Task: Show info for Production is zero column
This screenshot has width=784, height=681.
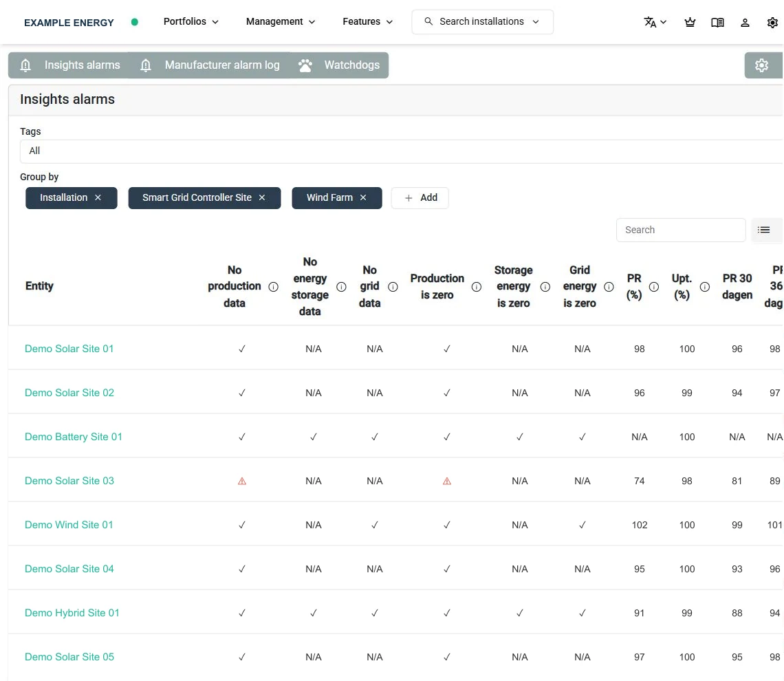Action: tap(477, 286)
